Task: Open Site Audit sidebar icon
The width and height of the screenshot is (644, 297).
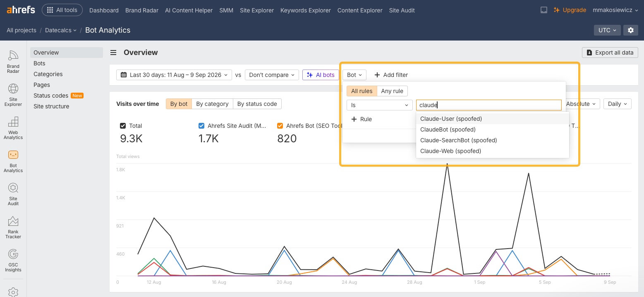Action: click(13, 194)
